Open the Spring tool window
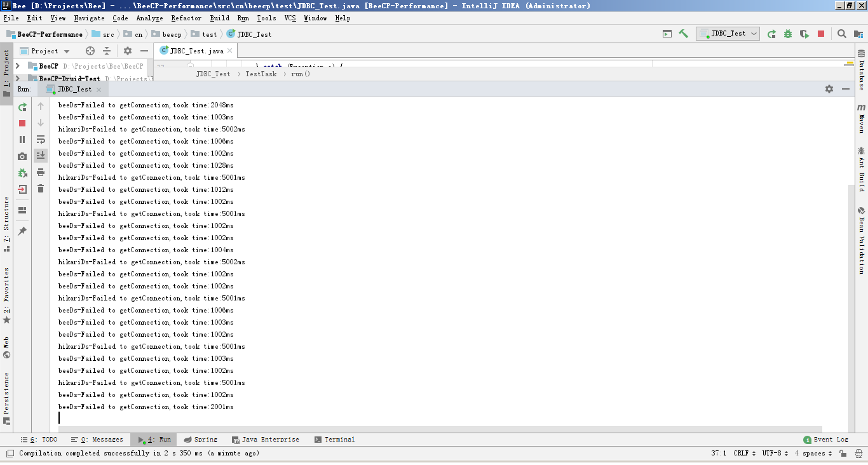The image size is (868, 465). [200, 440]
